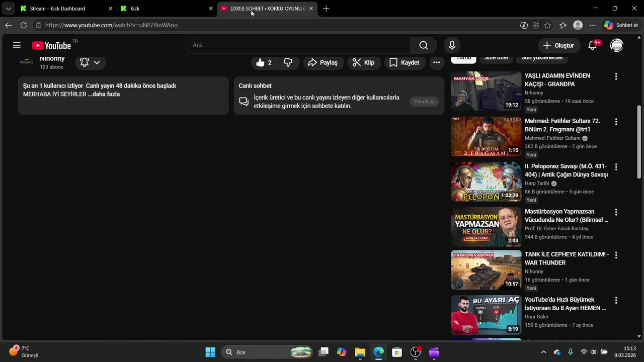Open the tab search dropdown arrow
The height and width of the screenshot is (362, 644).
(8, 9)
